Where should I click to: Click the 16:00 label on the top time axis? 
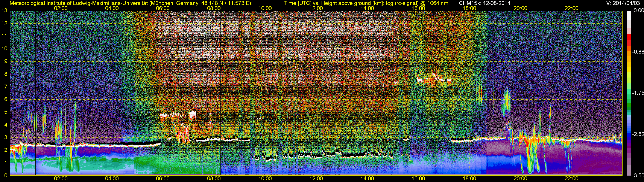point(418,8)
